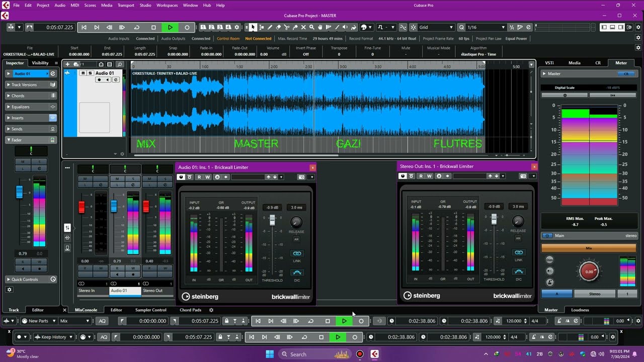This screenshot has height=362, width=644.
Task: Click the orange Mix button in Control Room
Action: coord(589,248)
